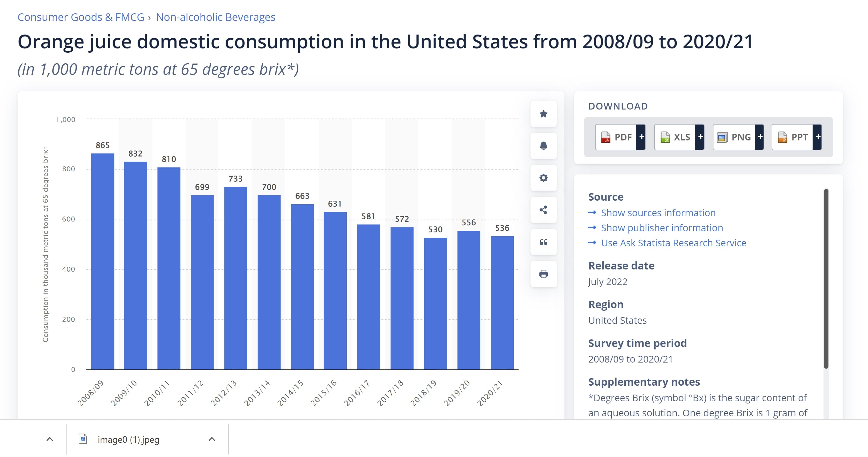Click the star favorite icon
This screenshot has width=868, height=457.
[543, 114]
